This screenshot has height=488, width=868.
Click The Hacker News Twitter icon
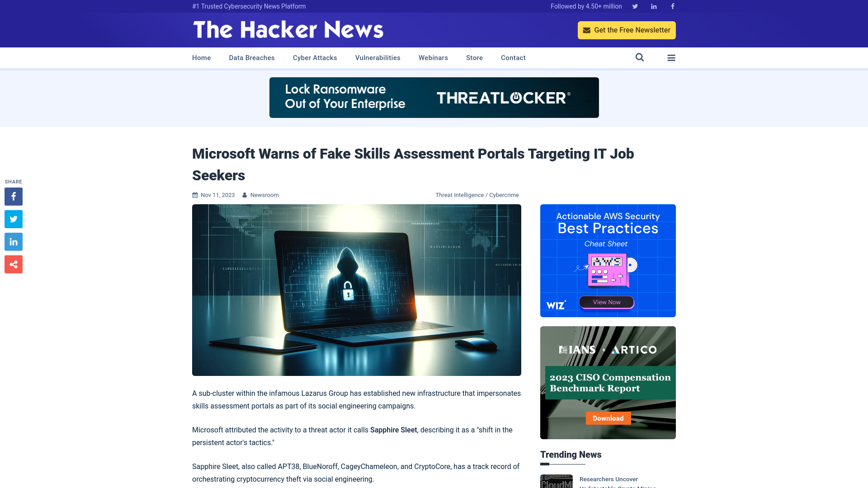pyautogui.click(x=635, y=6)
